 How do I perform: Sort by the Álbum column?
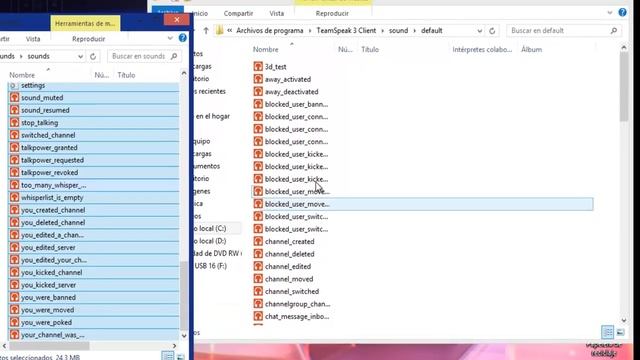531,49
